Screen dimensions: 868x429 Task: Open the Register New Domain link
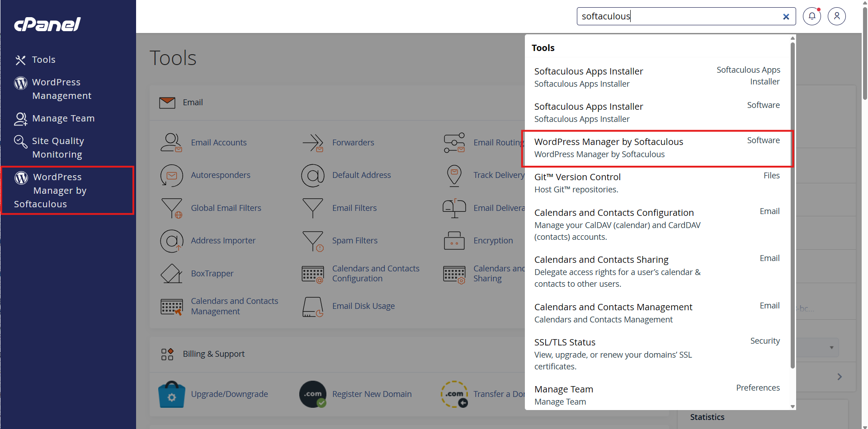[372, 394]
